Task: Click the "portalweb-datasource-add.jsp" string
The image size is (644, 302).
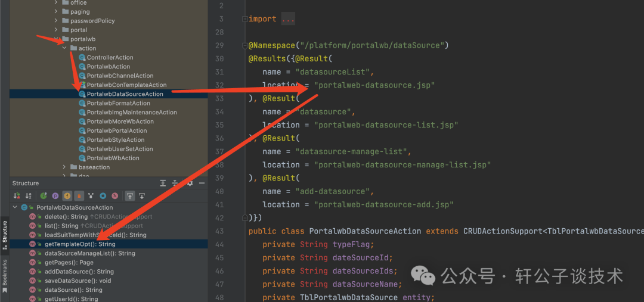Action: 383,204
